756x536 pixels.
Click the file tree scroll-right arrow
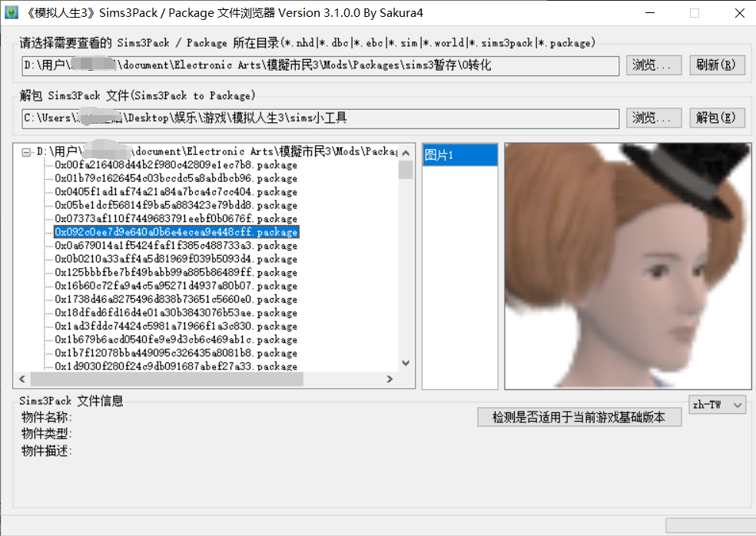click(x=390, y=379)
